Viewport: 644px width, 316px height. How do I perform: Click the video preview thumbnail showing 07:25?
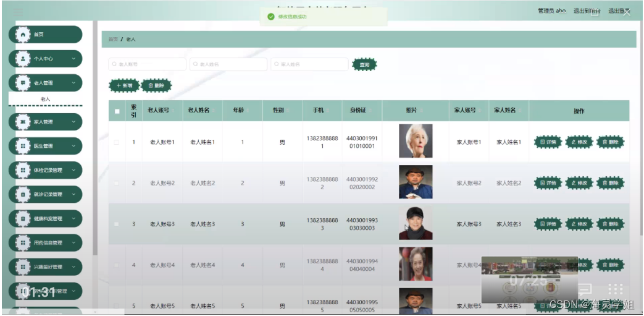click(x=529, y=280)
